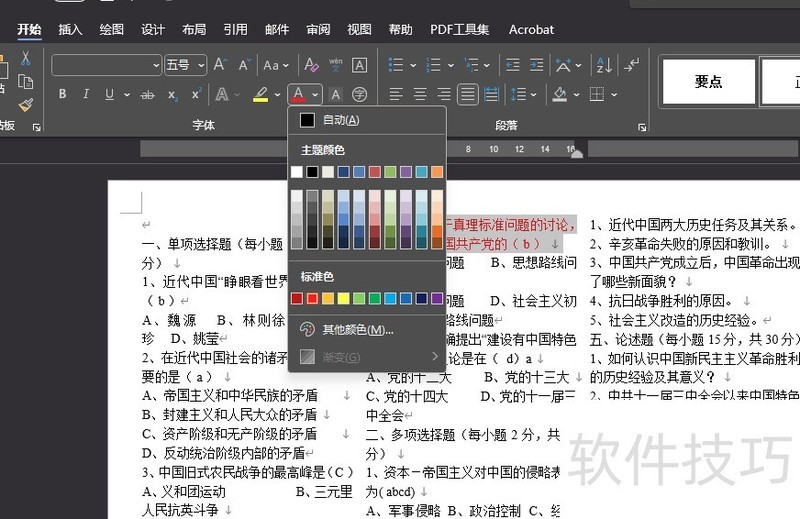This screenshot has width=800, height=519.
Task: Open the 审阅 ribbon tab
Action: pyautogui.click(x=318, y=29)
